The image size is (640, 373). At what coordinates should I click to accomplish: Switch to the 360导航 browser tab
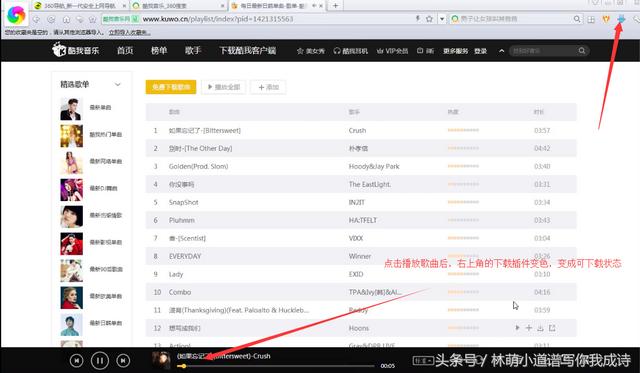[80, 6]
